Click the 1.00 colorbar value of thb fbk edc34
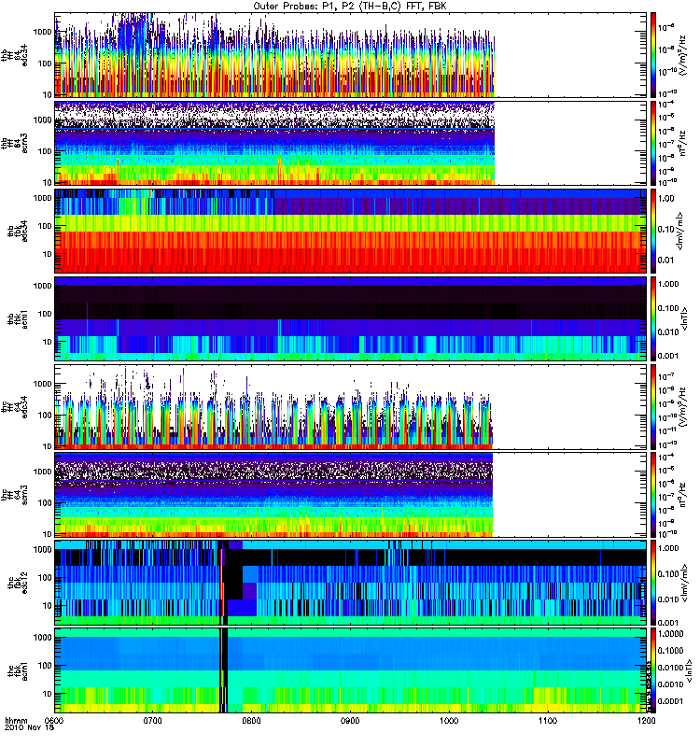This screenshot has width=700, height=747. 666,199
